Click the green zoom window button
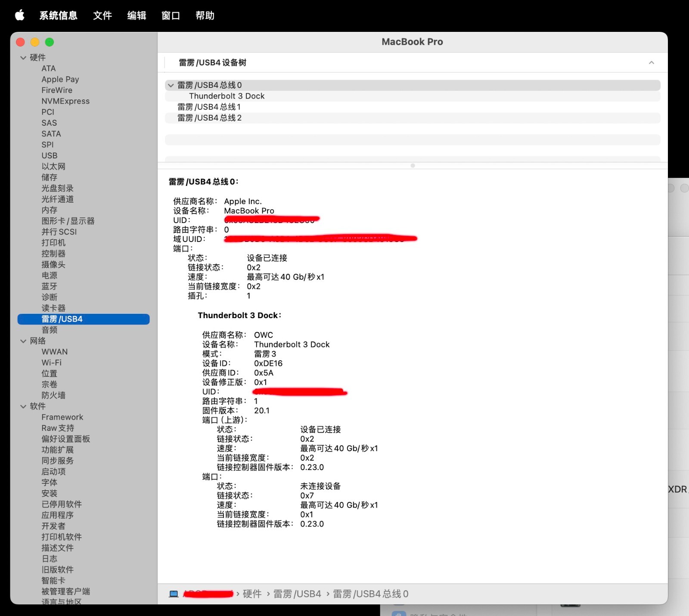689x616 pixels. (x=50, y=42)
